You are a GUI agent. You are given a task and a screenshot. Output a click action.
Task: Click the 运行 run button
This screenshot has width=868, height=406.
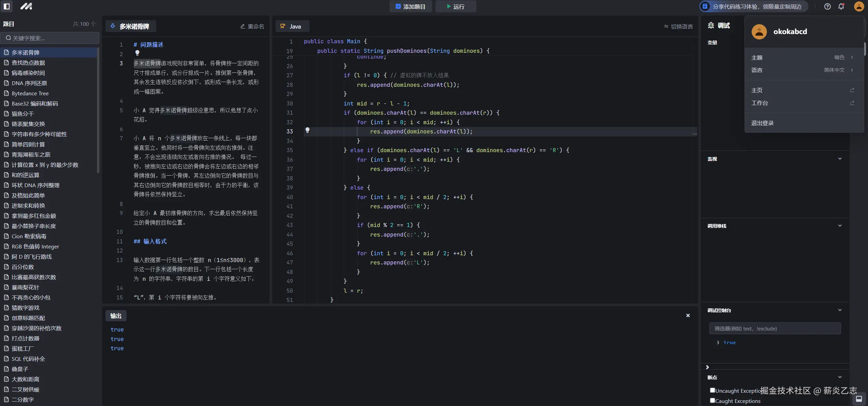tap(455, 6)
